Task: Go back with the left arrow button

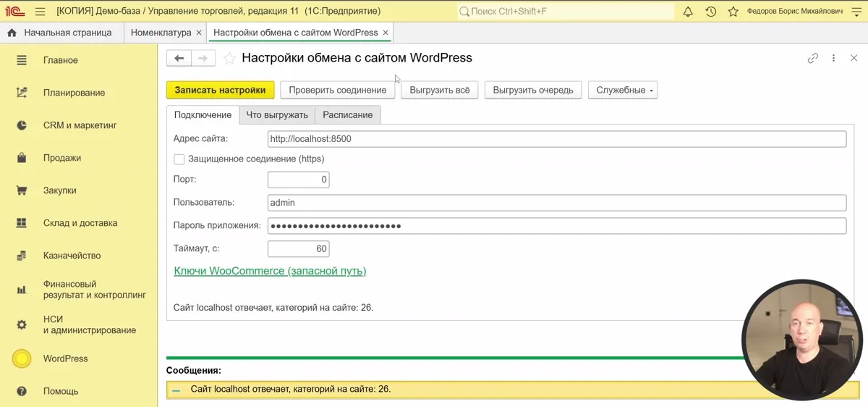Action: point(179,59)
